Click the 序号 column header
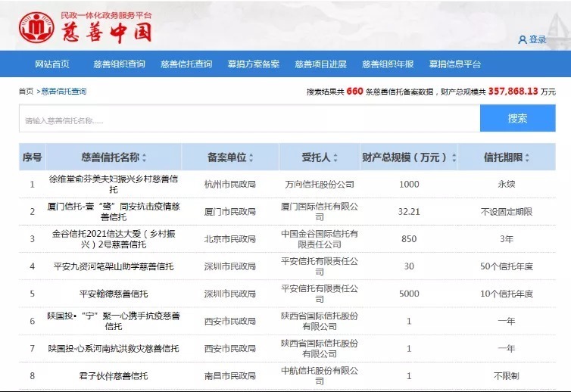 coord(32,157)
